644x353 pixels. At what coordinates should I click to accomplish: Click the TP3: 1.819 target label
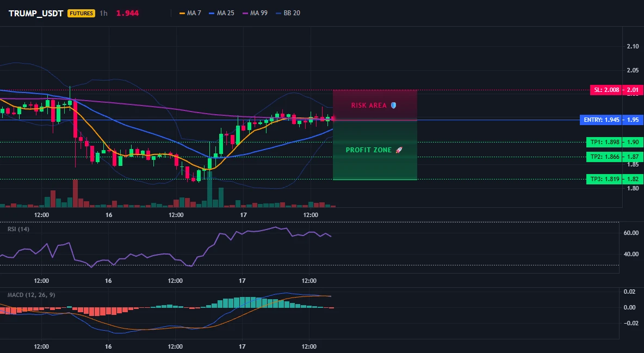604,179
